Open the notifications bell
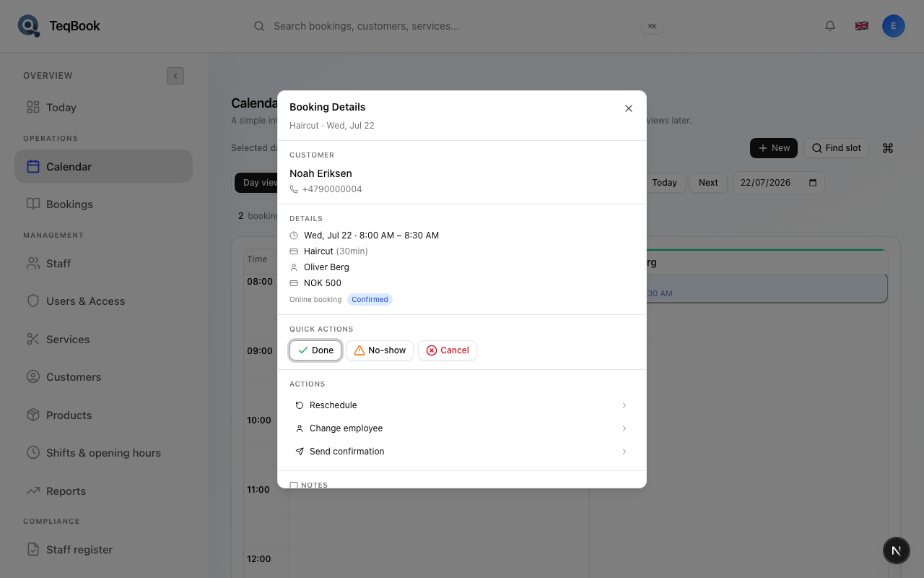The height and width of the screenshot is (578, 924). [x=830, y=26]
